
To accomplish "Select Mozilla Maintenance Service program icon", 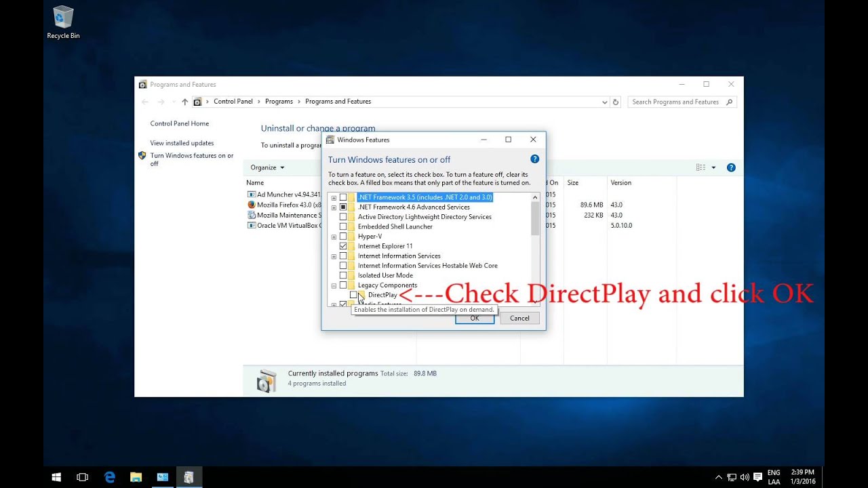I will pos(251,216).
